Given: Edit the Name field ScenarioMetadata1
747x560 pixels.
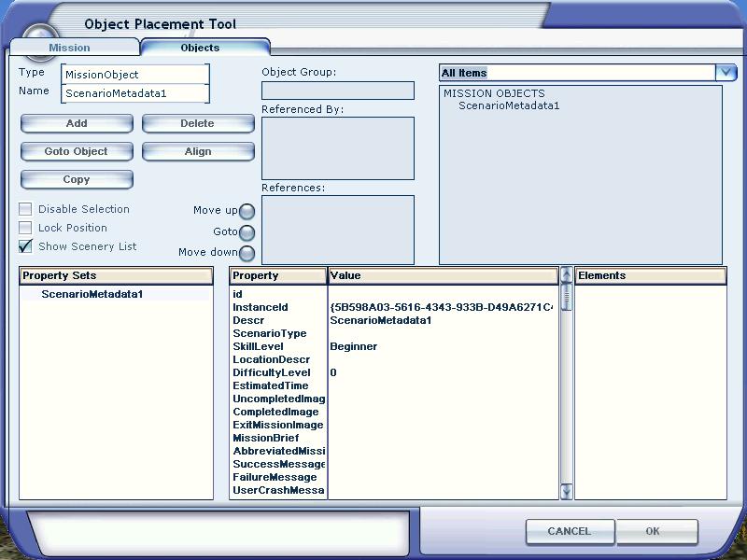Looking at the screenshot, I should tap(135, 93).
